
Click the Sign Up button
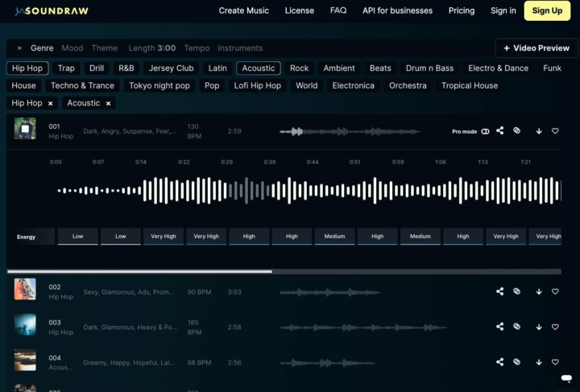(547, 10)
